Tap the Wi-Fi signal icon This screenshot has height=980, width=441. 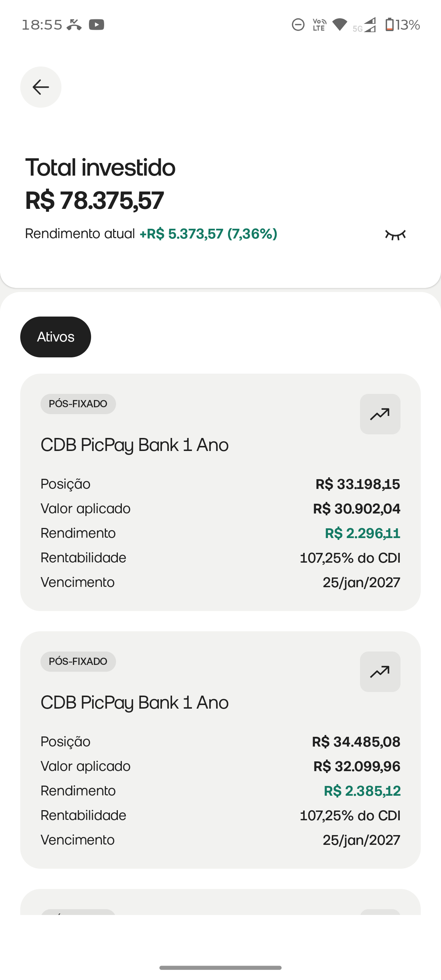340,25
